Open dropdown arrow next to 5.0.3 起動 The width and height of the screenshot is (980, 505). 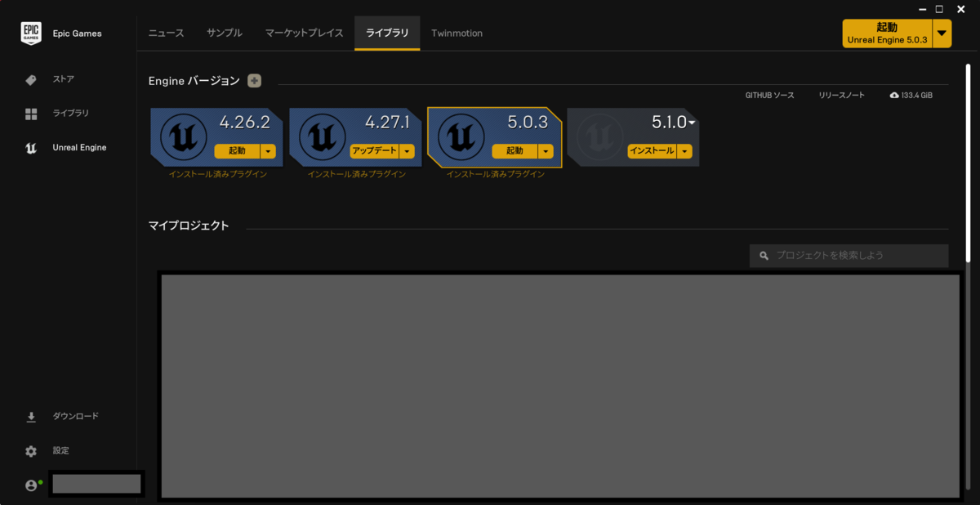point(546,151)
